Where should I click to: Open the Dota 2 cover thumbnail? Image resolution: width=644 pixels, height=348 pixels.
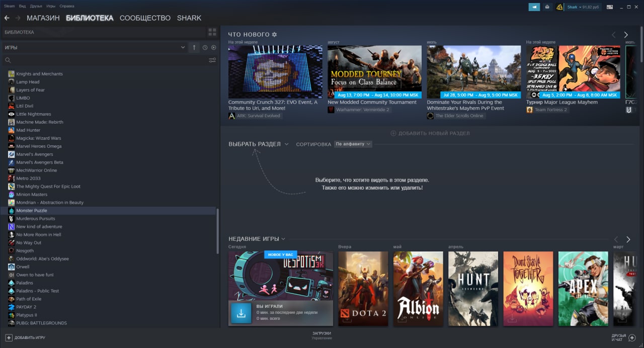tap(363, 289)
